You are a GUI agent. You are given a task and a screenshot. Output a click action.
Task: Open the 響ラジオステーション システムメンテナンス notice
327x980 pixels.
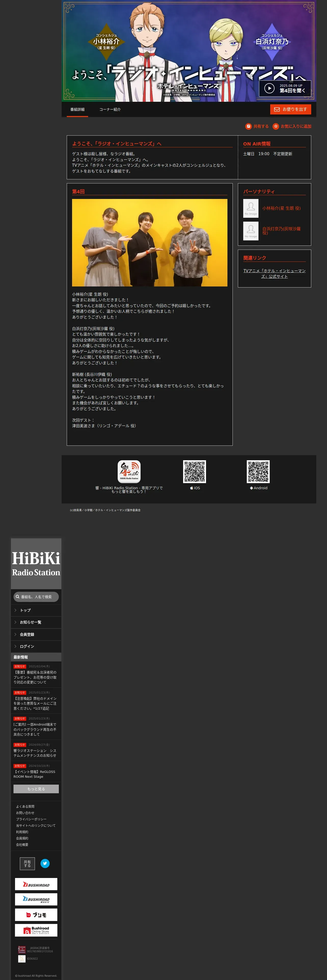(36, 750)
